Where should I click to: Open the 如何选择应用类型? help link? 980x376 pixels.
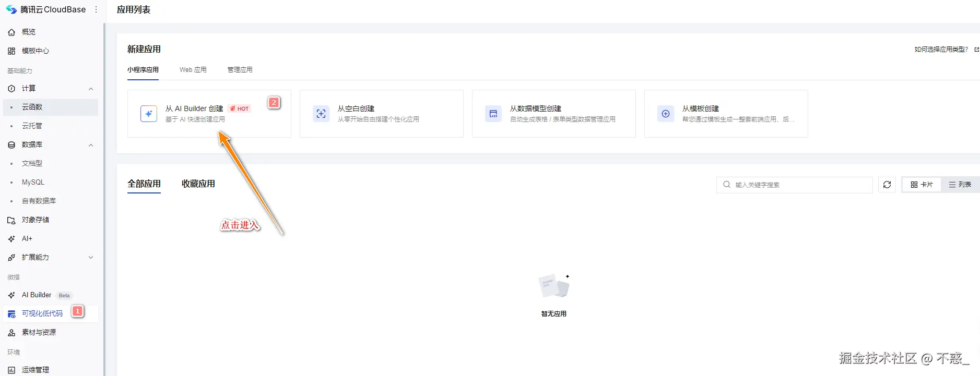click(x=941, y=50)
